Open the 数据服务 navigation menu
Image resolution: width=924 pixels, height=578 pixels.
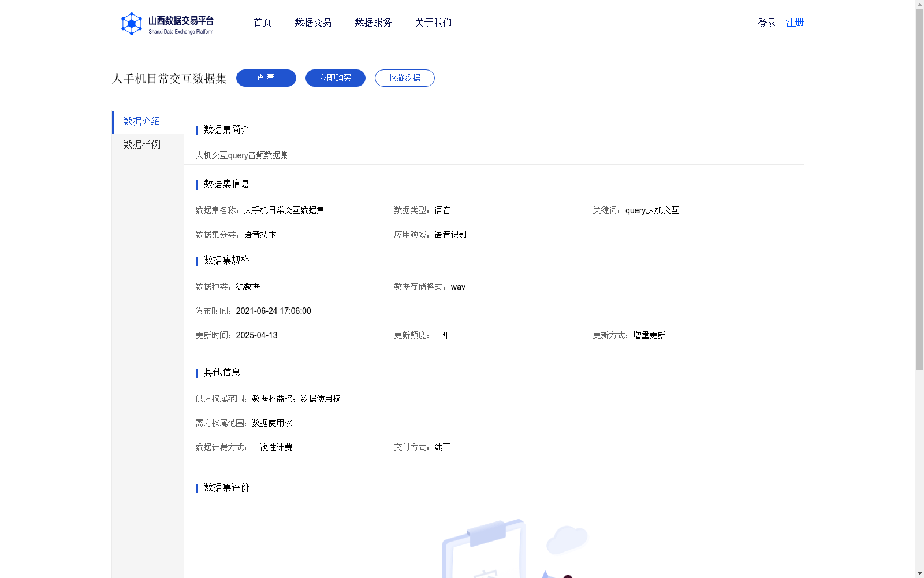point(373,23)
